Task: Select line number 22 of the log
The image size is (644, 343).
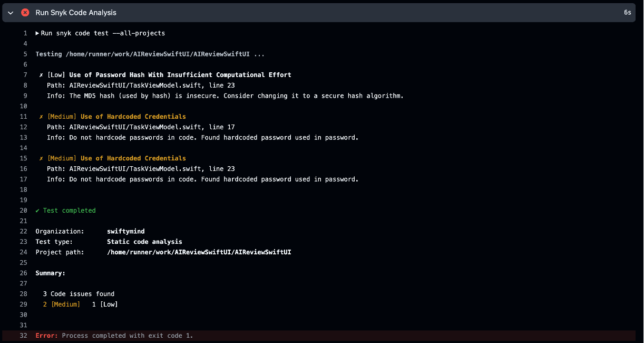Action: click(23, 231)
